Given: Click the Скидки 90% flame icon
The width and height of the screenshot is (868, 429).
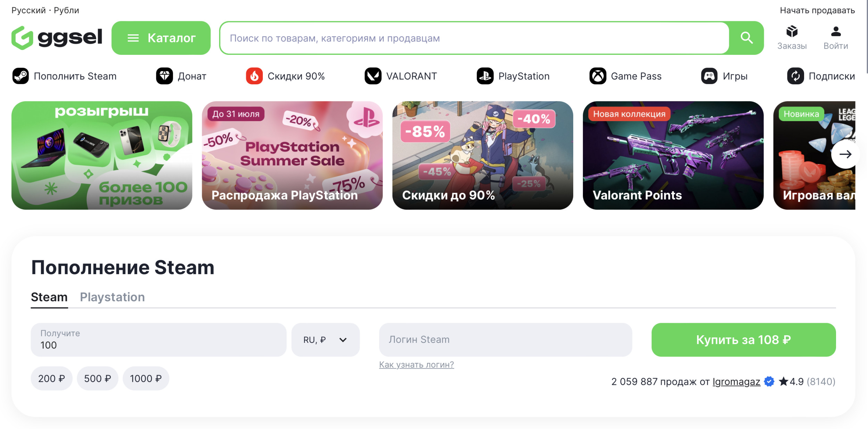Looking at the screenshot, I should click(x=254, y=76).
